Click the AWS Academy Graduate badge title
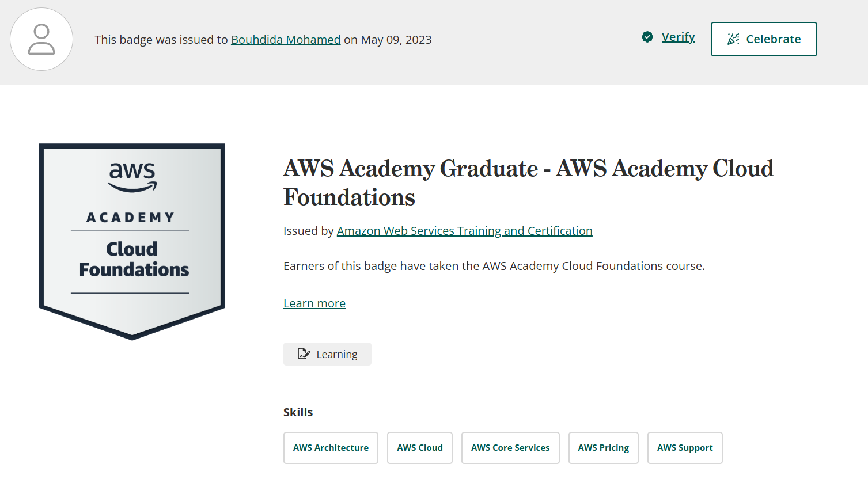The image size is (868, 479). [528, 183]
